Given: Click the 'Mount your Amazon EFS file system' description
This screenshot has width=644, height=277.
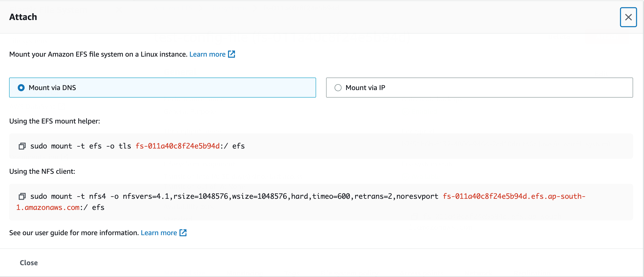Looking at the screenshot, I should click(98, 54).
